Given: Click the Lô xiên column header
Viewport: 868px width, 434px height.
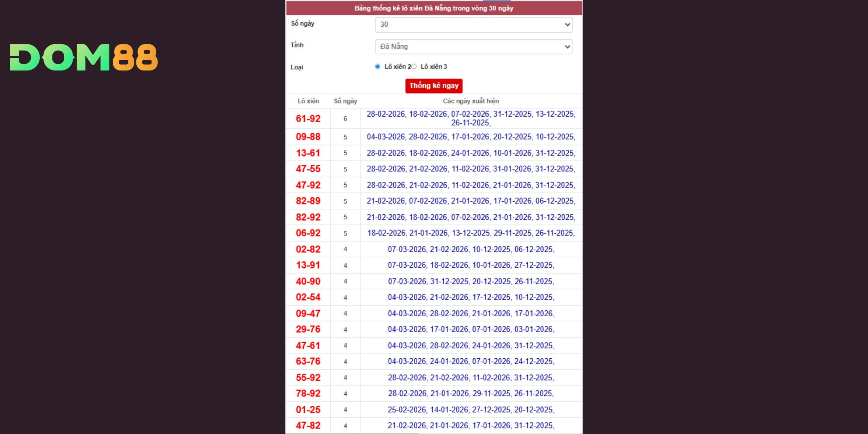Looking at the screenshot, I should click(x=308, y=101).
